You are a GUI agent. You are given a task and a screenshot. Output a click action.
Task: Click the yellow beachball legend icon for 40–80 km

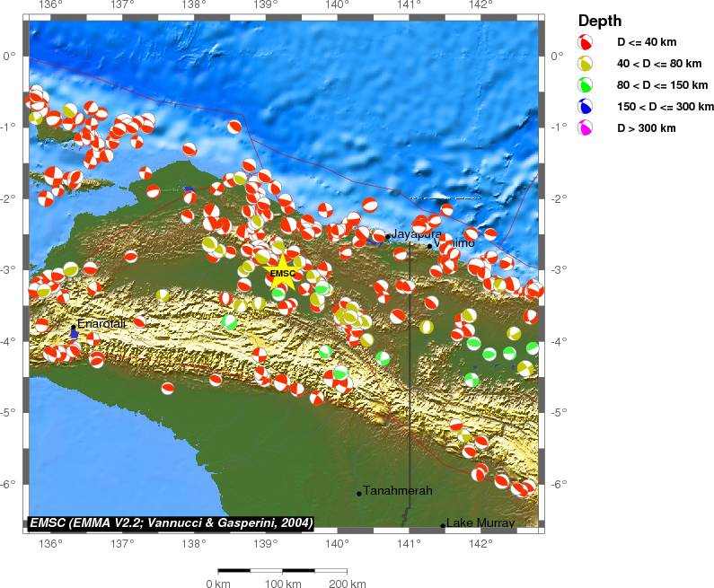click(x=586, y=64)
